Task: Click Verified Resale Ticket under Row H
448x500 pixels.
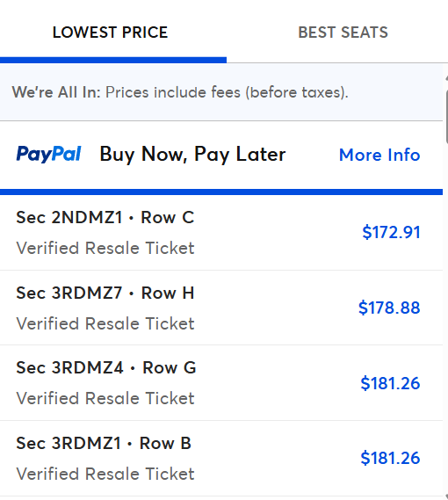Action: click(x=105, y=323)
